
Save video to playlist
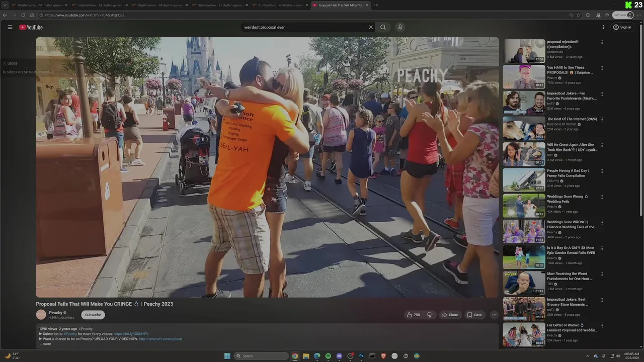pos(474,315)
